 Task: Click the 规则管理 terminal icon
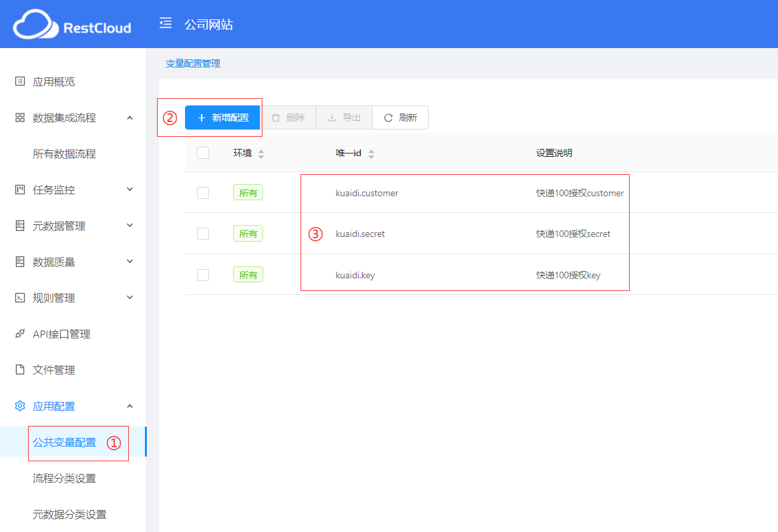20,298
